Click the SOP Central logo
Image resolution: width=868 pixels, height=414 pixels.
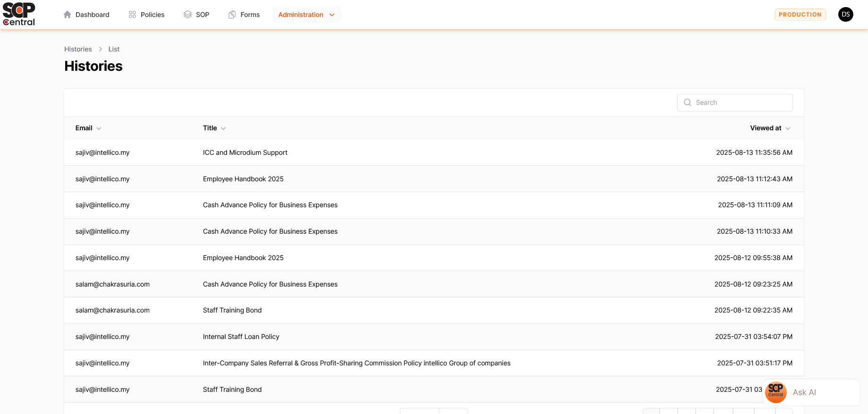coord(19,14)
